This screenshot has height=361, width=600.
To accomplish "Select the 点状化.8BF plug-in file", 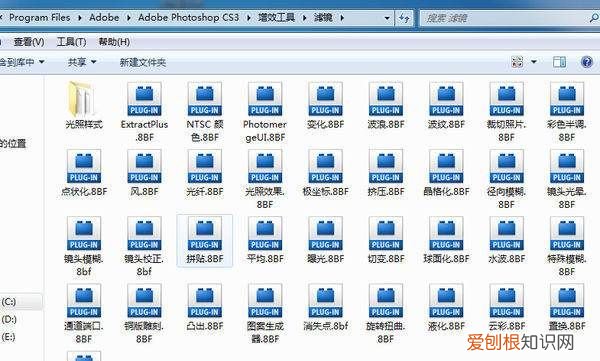I will coord(84,172).
